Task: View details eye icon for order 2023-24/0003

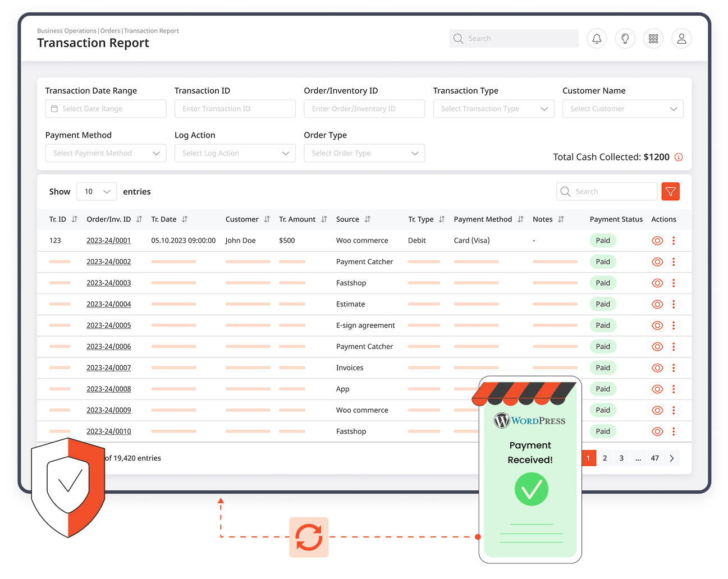Action: click(x=657, y=283)
